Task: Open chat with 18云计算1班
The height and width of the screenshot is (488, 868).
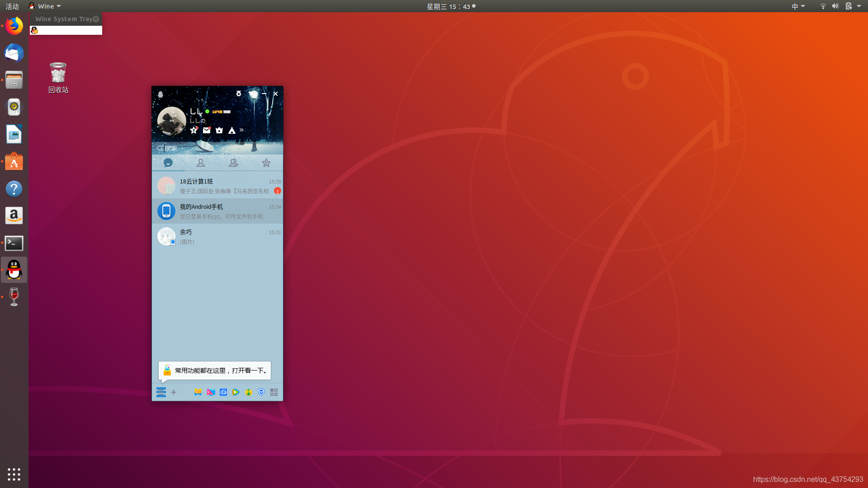Action: [x=217, y=186]
